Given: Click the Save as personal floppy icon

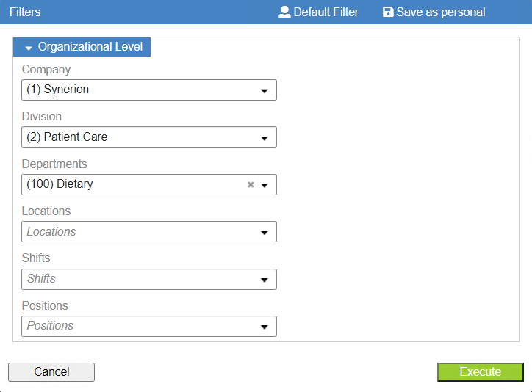Looking at the screenshot, I should point(388,12).
